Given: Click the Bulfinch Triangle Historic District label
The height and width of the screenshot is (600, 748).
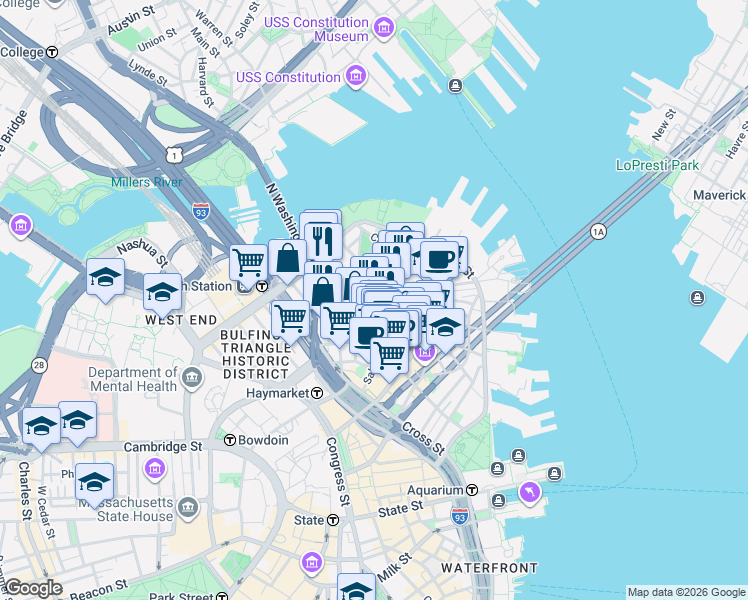Looking at the screenshot, I should coord(256,354).
